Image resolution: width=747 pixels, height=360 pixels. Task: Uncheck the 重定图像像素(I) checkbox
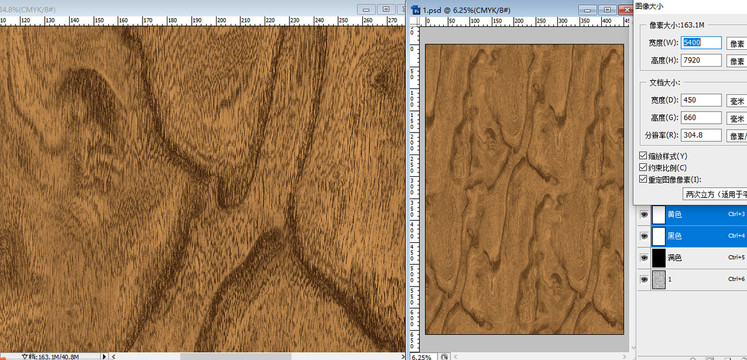[643, 180]
